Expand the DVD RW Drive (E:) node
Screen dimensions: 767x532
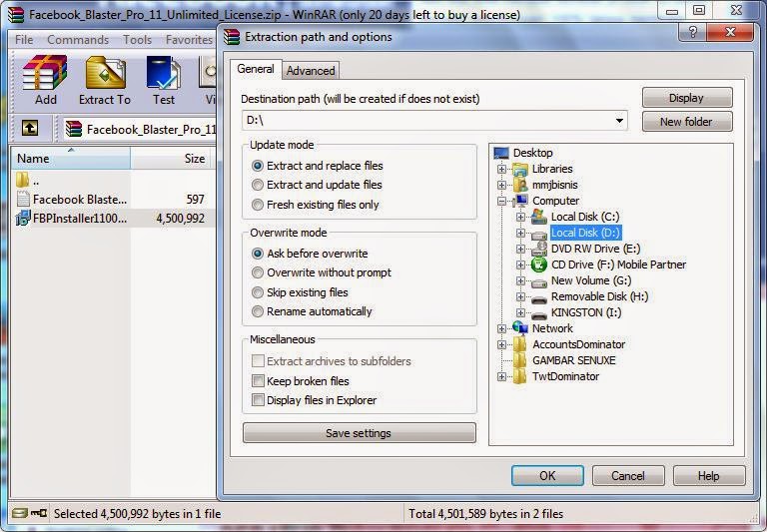click(520, 249)
